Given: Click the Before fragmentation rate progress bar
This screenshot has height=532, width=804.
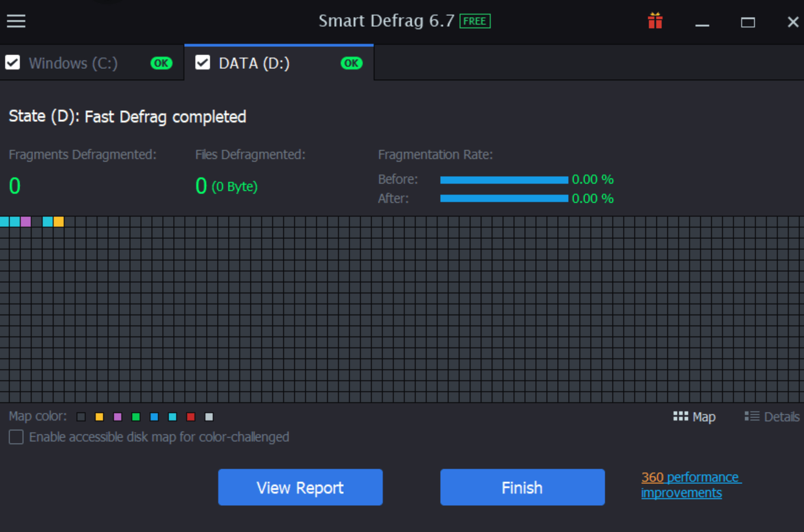Looking at the screenshot, I should pos(504,179).
